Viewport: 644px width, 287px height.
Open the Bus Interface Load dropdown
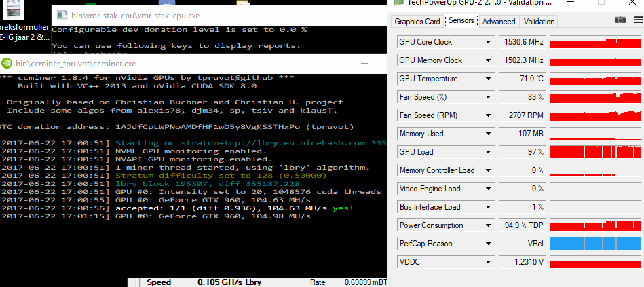[x=489, y=207]
